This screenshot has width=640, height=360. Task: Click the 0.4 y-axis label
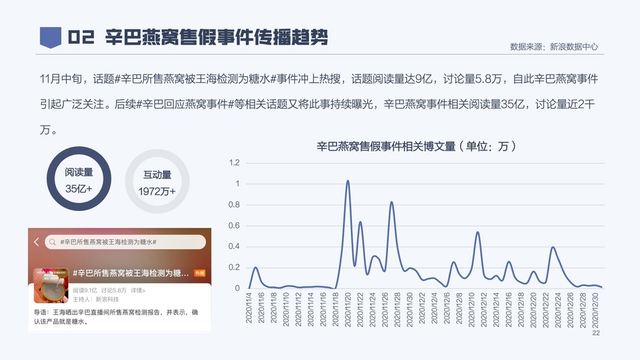tap(234, 246)
